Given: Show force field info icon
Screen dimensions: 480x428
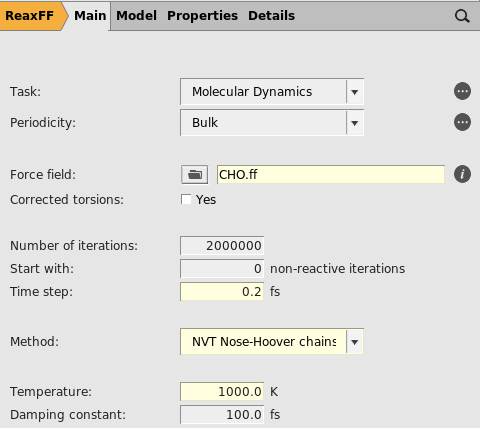Looking at the screenshot, I should click(x=462, y=174).
